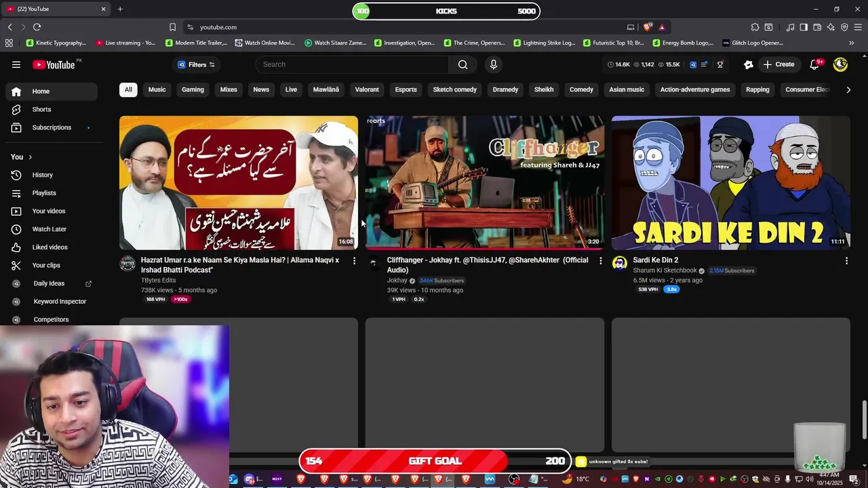Click the Create button
Screen dimensions: 868x488
[x=778, y=64]
